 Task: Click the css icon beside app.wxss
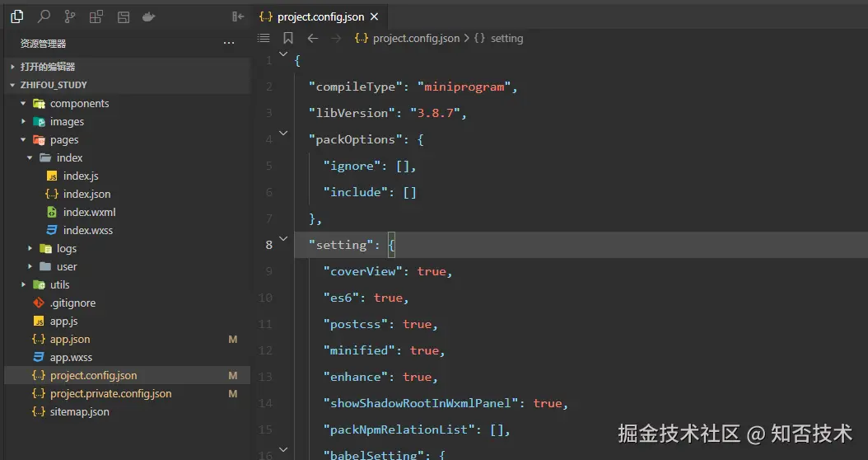coord(39,358)
